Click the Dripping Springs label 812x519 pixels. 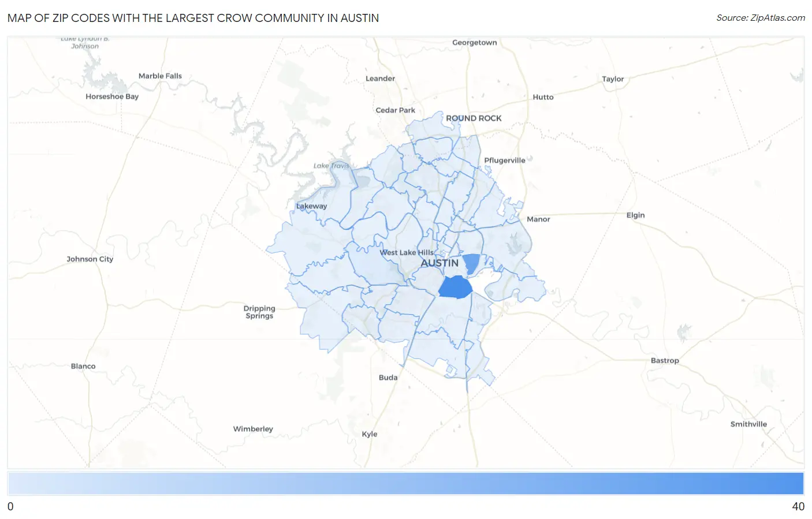pos(259,312)
